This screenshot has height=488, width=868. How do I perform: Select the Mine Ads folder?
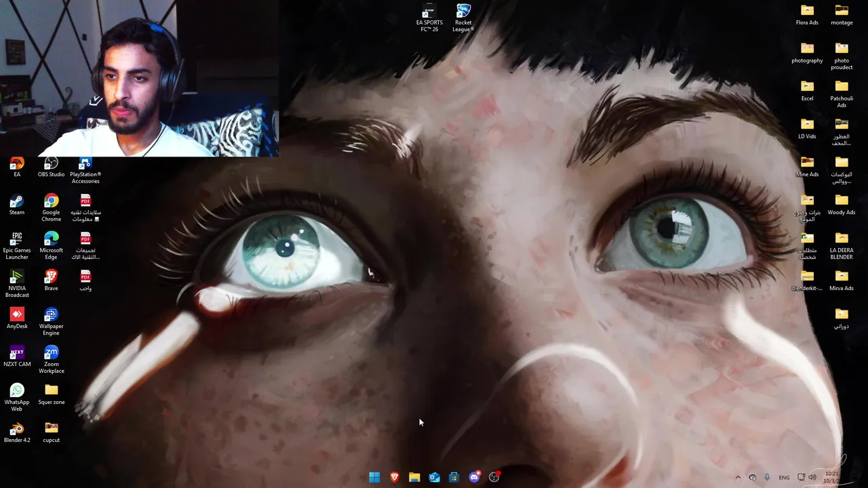[x=807, y=167]
